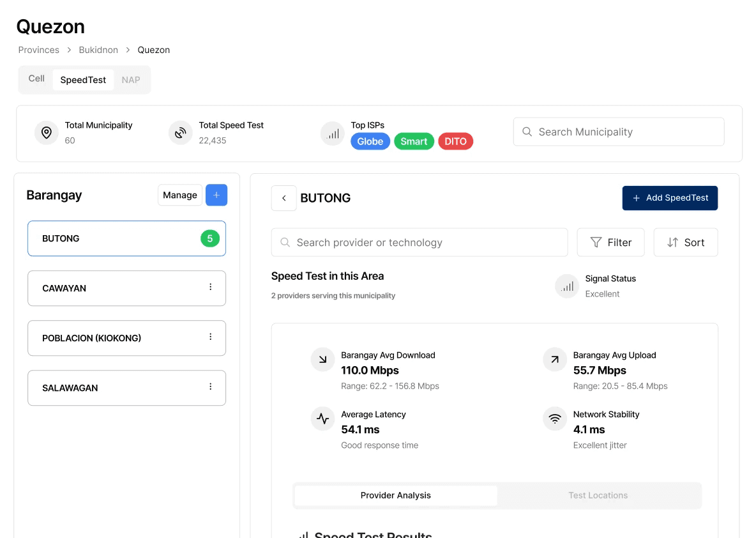The width and height of the screenshot is (756, 538).
Task: Select the SALAWAGAN barangay row
Action: tap(127, 388)
